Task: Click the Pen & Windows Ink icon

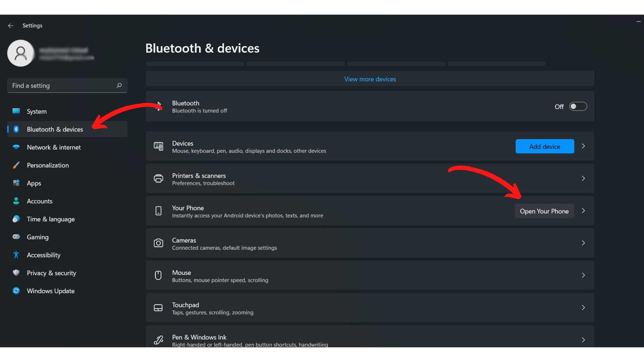Action: (158, 340)
